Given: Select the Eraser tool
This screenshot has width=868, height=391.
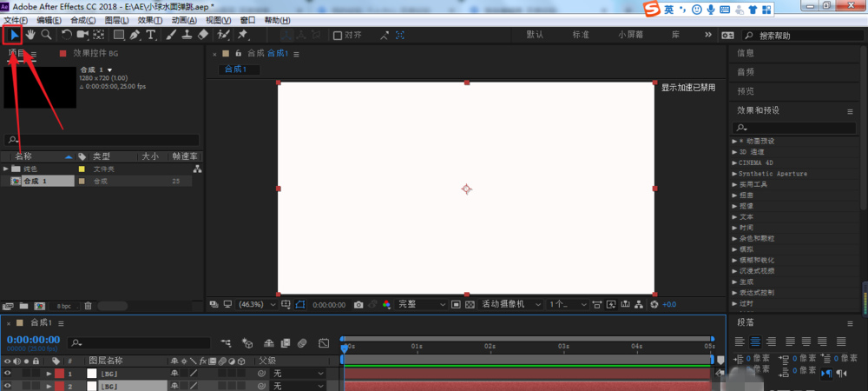Looking at the screenshot, I should (x=203, y=35).
